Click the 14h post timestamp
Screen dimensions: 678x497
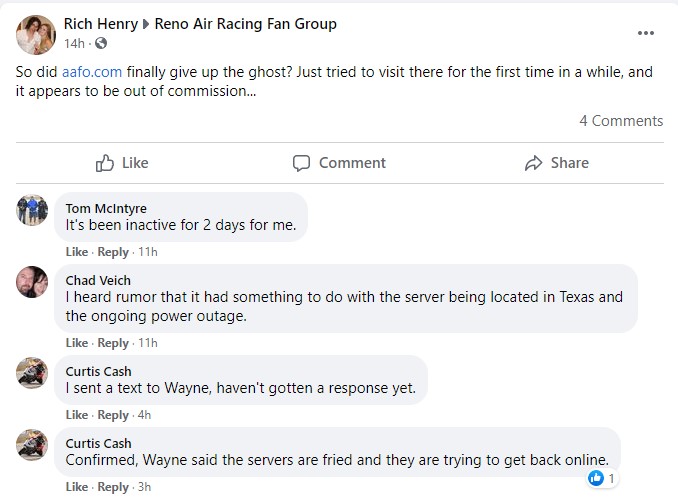coord(74,44)
